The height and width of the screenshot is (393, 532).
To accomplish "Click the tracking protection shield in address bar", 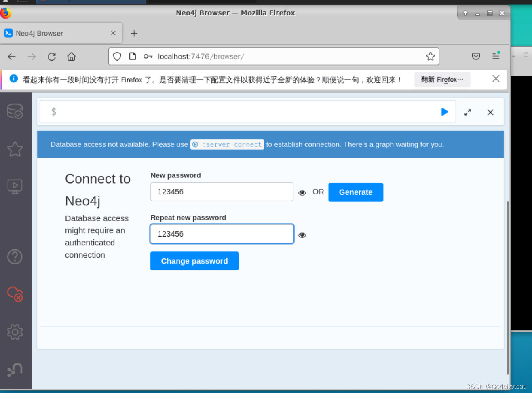I will (117, 56).
